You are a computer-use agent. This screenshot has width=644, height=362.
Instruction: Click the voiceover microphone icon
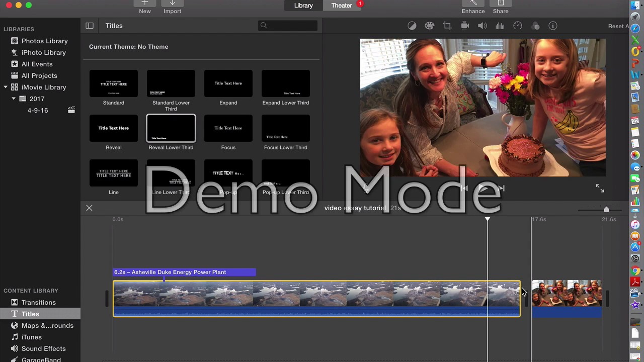[366, 188]
